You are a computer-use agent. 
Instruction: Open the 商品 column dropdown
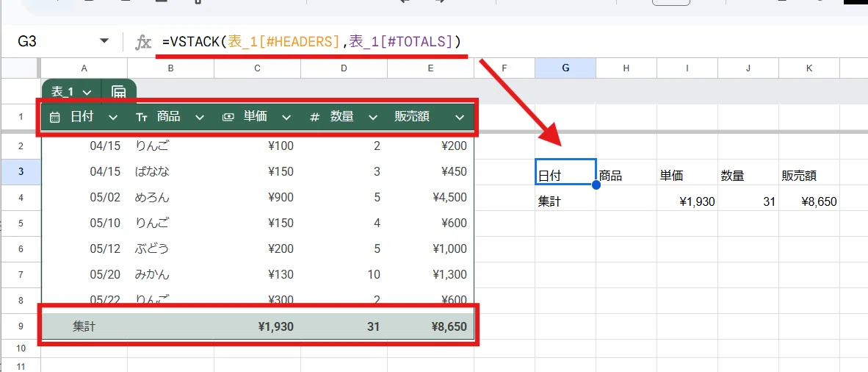pyautogui.click(x=200, y=118)
